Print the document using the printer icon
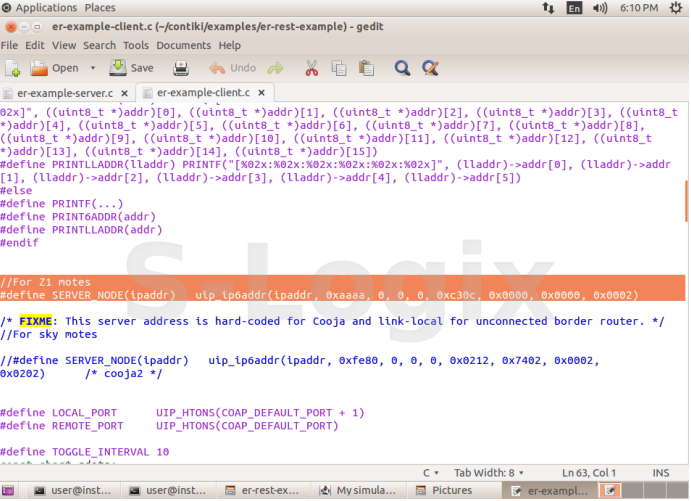Screen dimensions: 691x501 (x=181, y=68)
